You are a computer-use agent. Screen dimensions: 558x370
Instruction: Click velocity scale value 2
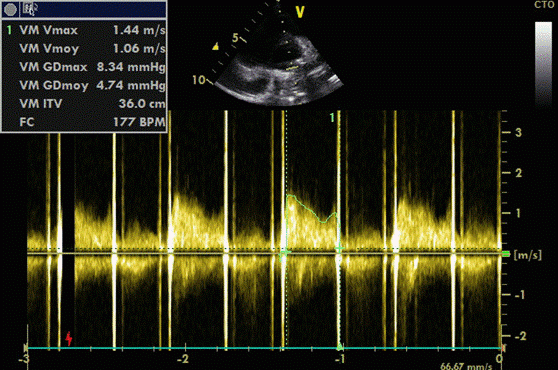coord(518,173)
